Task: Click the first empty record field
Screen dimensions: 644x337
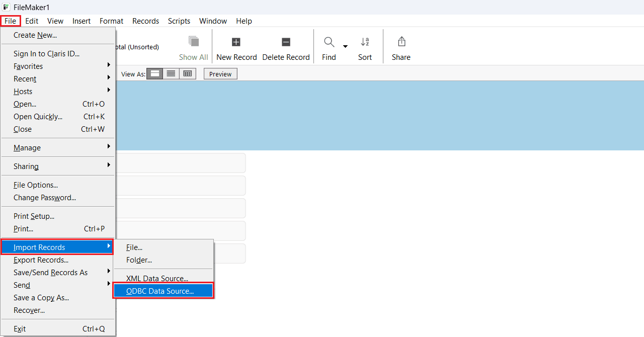Action: pos(181,163)
